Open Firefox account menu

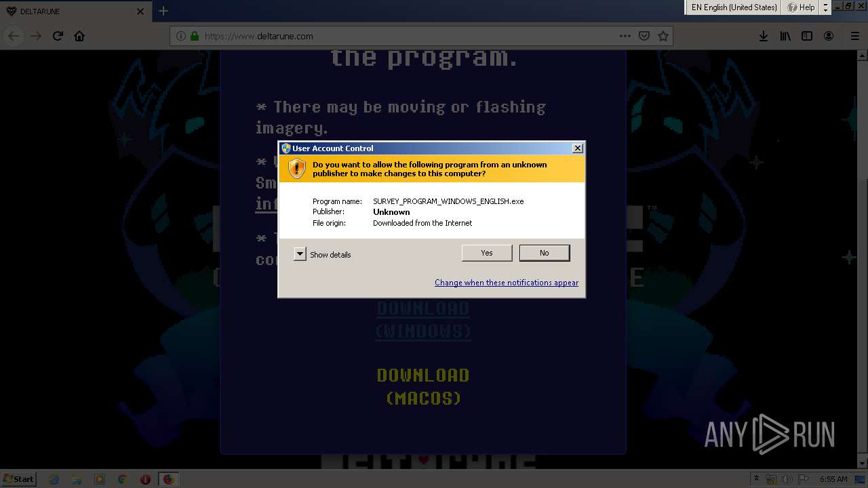point(829,36)
